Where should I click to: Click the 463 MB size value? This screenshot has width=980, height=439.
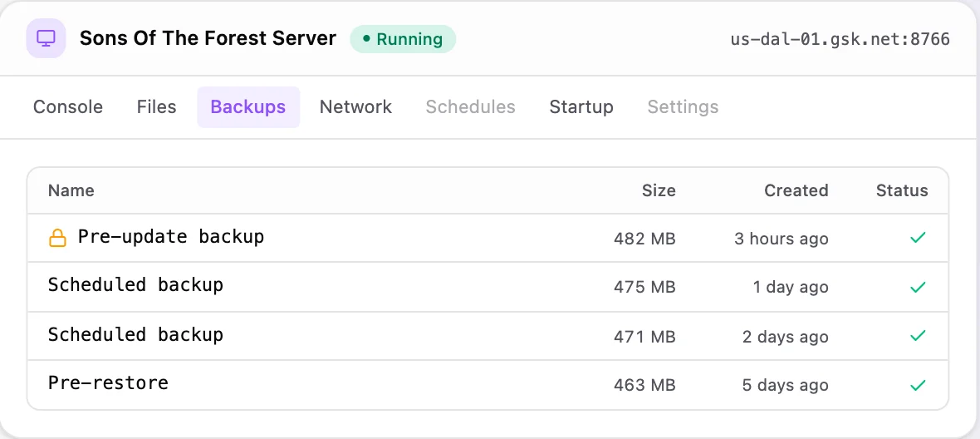pyautogui.click(x=644, y=386)
